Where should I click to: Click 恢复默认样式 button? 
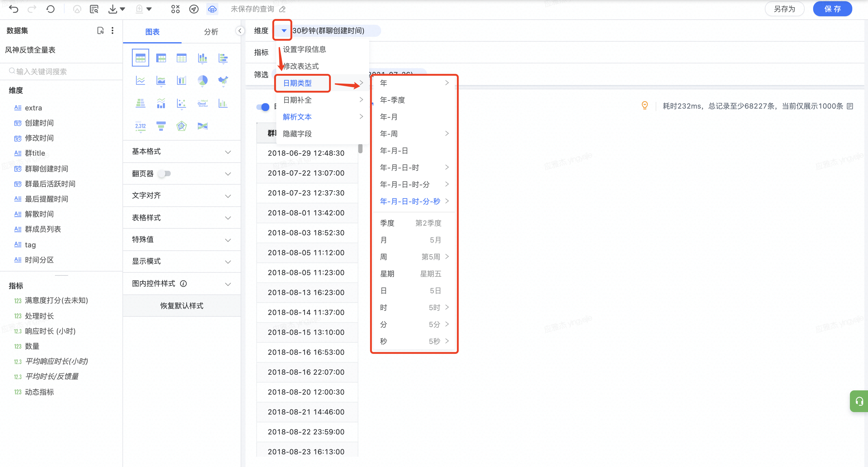tap(182, 306)
